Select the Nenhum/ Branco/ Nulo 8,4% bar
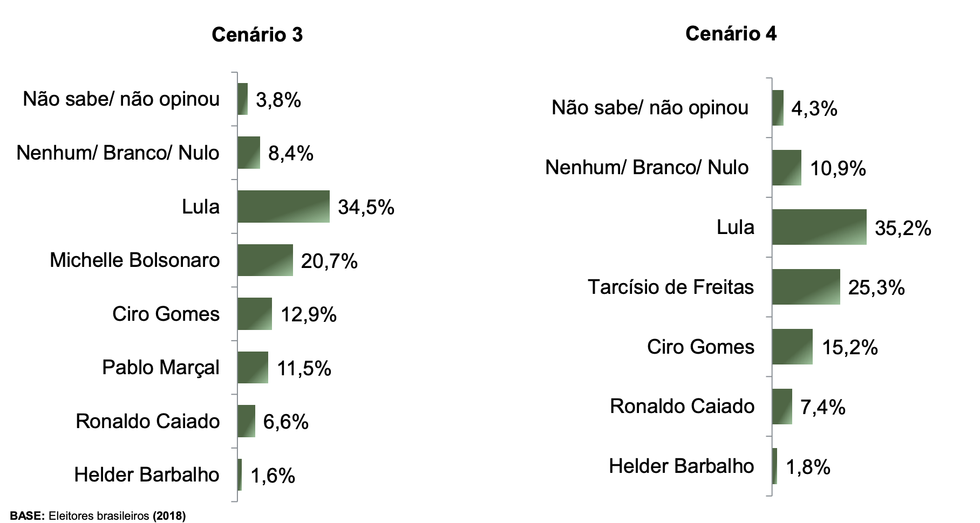 pos(248,153)
